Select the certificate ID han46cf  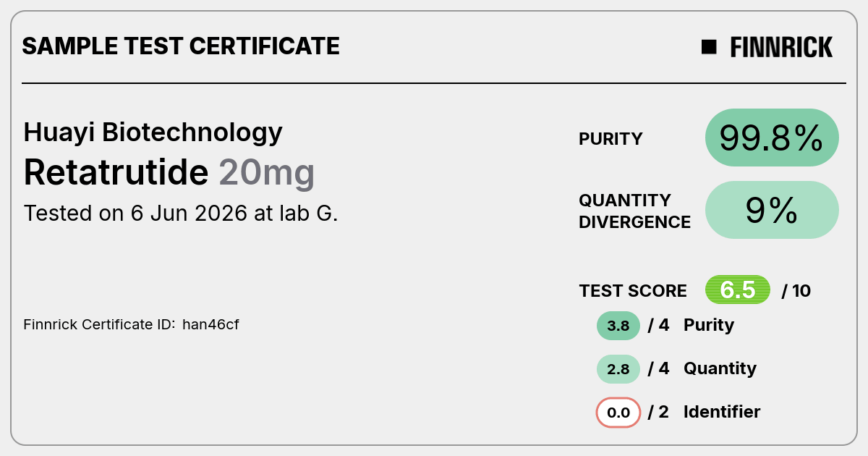210,324
